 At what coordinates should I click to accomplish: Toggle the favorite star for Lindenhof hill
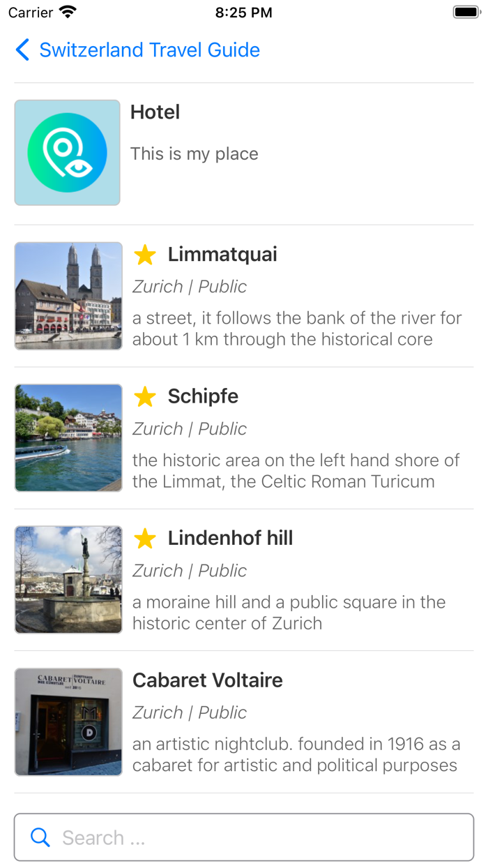coord(144,539)
